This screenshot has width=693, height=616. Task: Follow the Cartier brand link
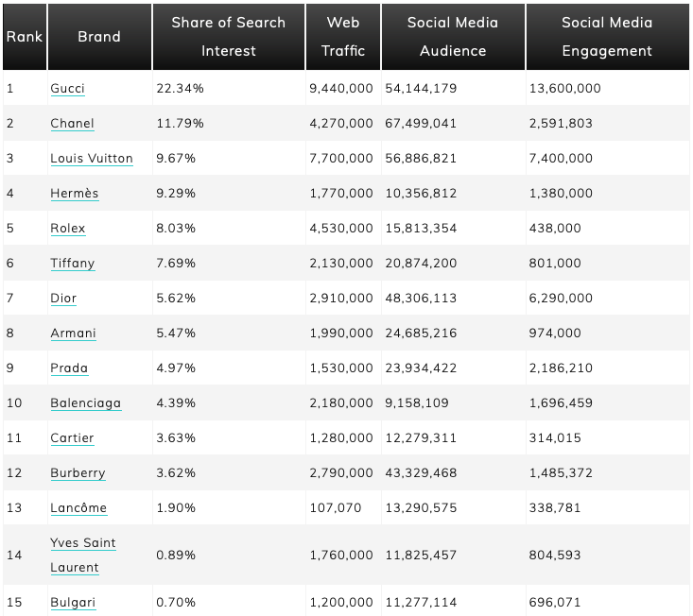(x=72, y=438)
